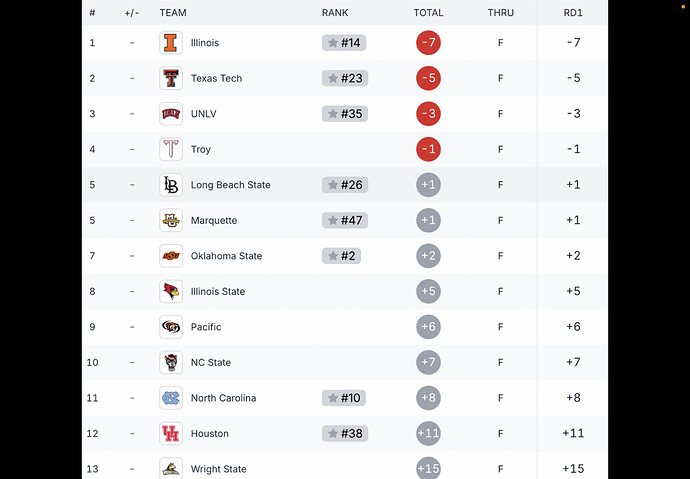
Task: Open the NC State team link
Action: [211, 362]
